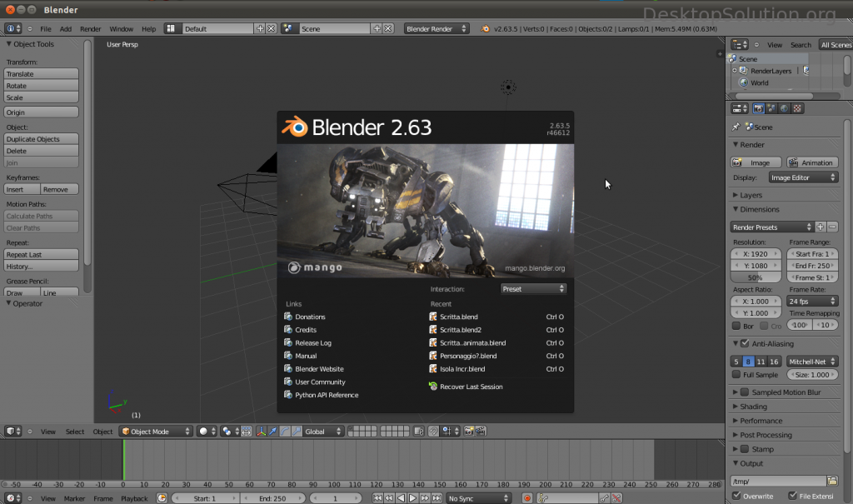
Task: Expand the Layers panel in properties
Action: click(x=750, y=195)
